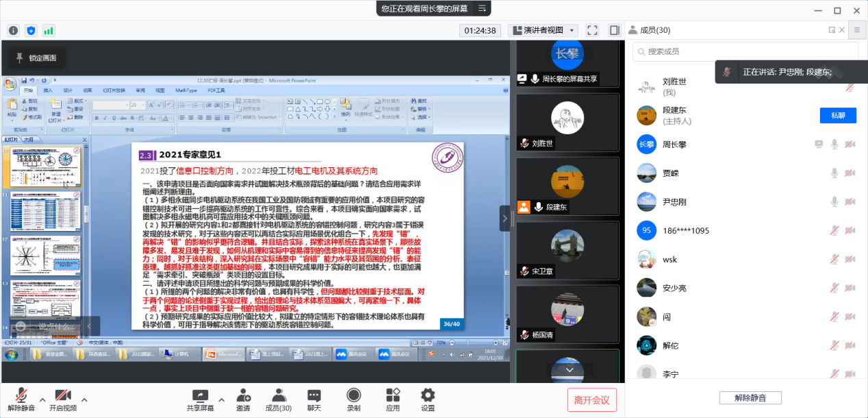The height and width of the screenshot is (418, 868).
Task: Click the 私聊 button for 段建东
Action: pos(838,115)
